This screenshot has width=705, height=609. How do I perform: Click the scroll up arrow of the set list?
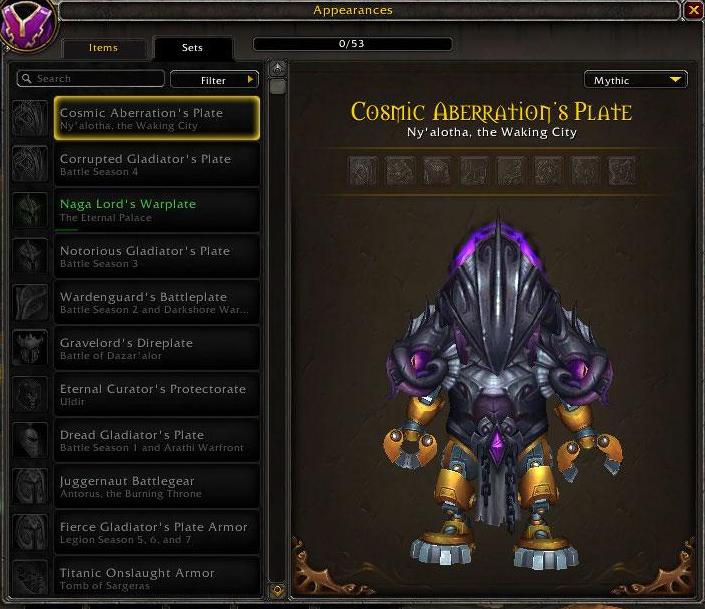click(278, 68)
